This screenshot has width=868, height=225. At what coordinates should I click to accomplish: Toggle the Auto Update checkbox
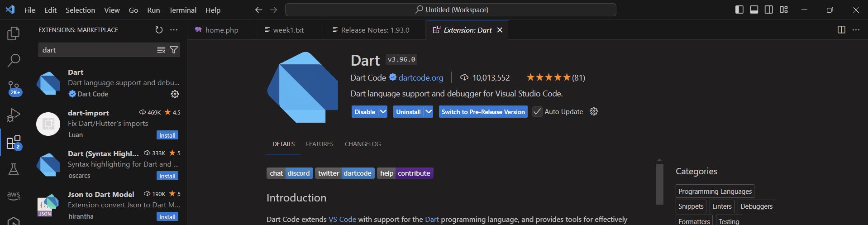(537, 112)
